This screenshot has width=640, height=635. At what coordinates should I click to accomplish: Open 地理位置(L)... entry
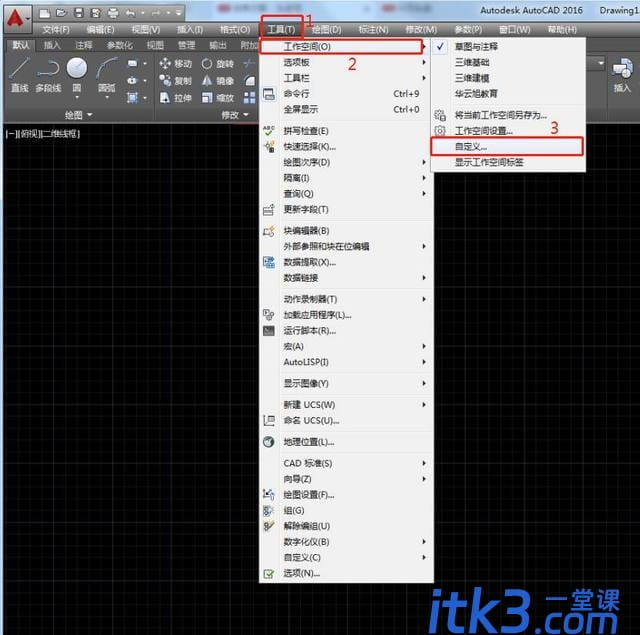[x=346, y=442]
